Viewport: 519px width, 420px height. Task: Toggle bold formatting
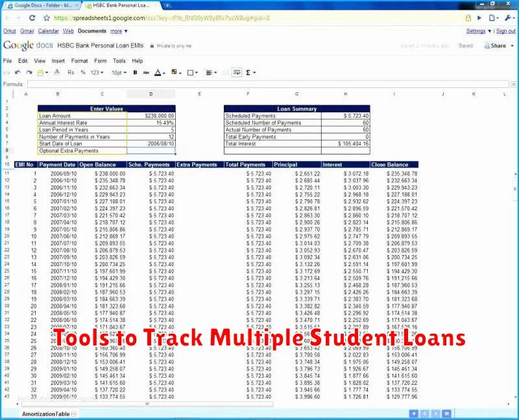[135, 73]
